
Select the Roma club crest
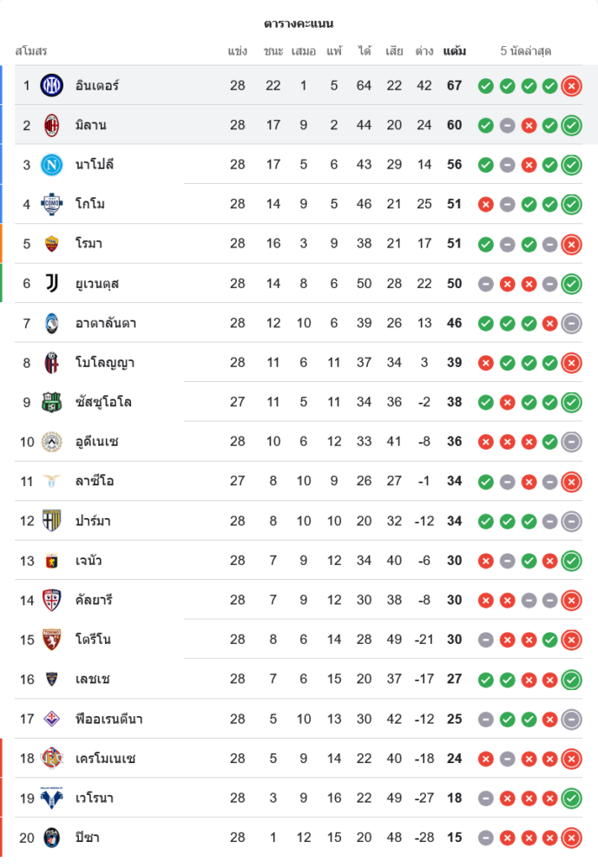click(x=52, y=243)
